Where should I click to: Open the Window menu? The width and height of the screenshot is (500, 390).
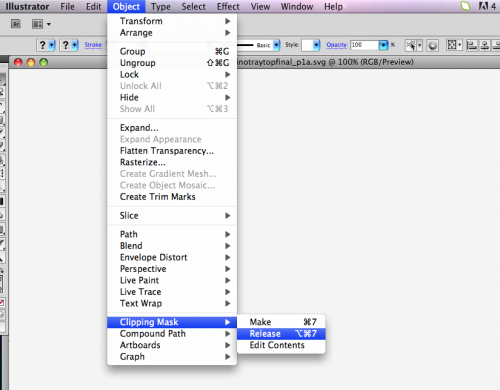(x=297, y=7)
